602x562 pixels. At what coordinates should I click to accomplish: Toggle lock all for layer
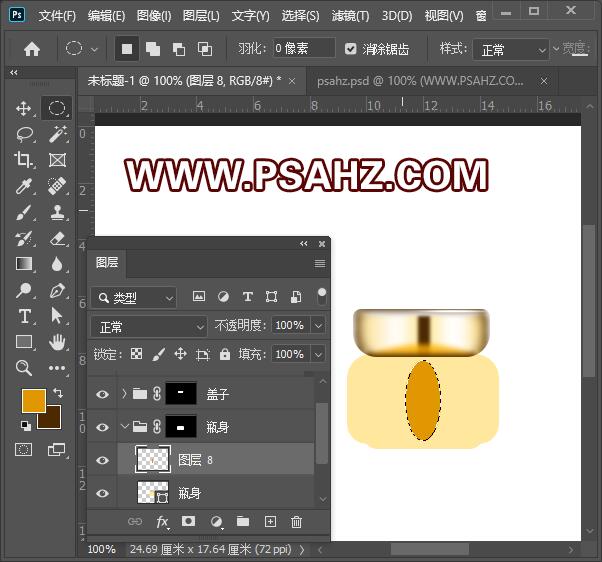(225, 354)
